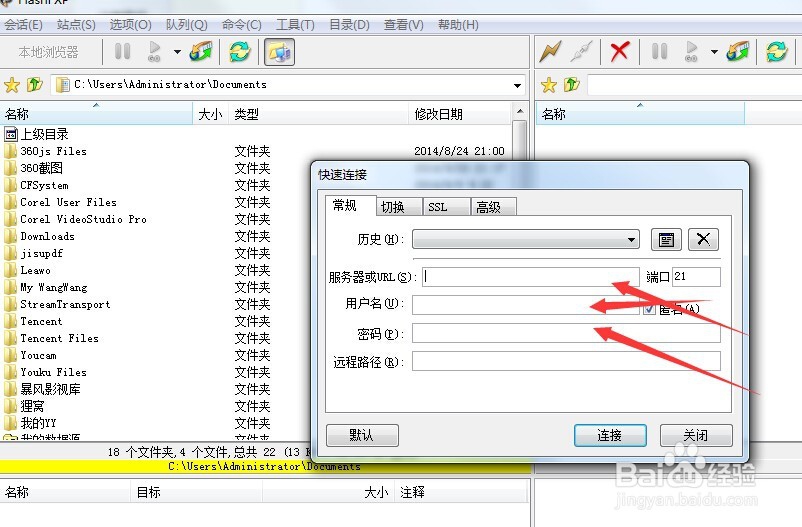This screenshot has width=802, height=527.
Task: Click the right pane play icon
Action: pyautogui.click(x=691, y=51)
